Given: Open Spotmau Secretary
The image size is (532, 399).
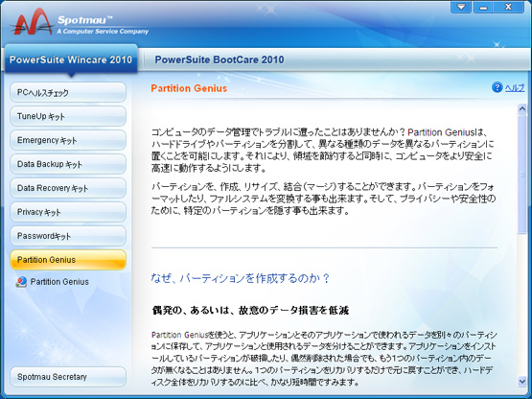Looking at the screenshot, I should [68, 377].
